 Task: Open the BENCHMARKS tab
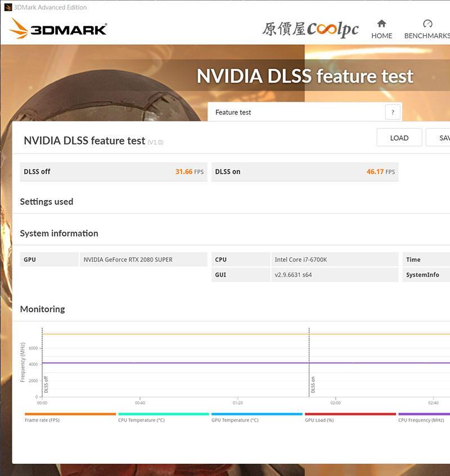427,29
